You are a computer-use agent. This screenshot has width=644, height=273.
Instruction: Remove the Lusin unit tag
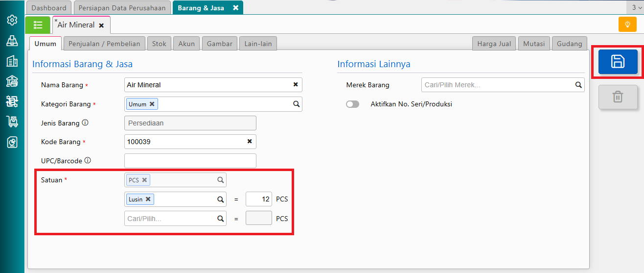click(148, 199)
